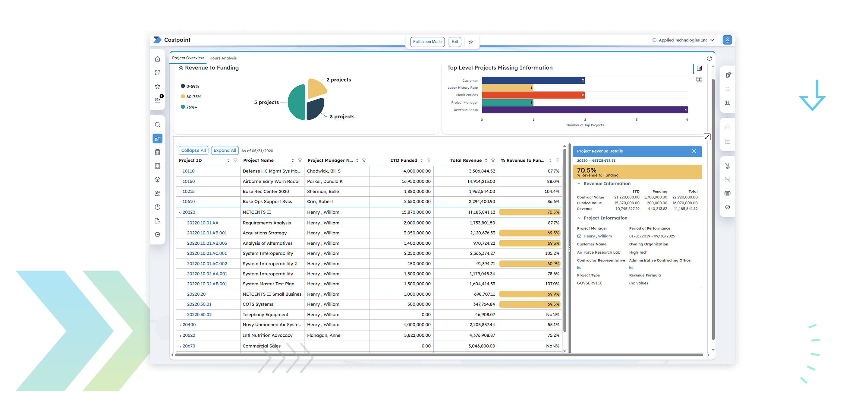Click the Collapse All button

pyautogui.click(x=193, y=151)
